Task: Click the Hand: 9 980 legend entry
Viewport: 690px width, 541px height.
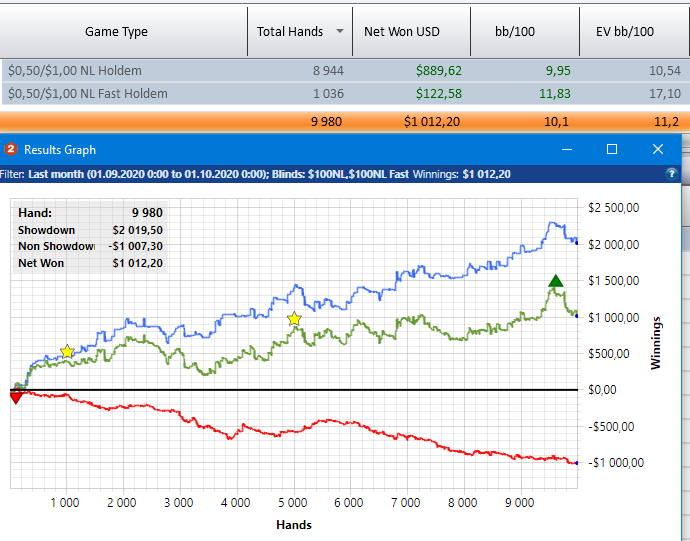Action: [x=90, y=213]
